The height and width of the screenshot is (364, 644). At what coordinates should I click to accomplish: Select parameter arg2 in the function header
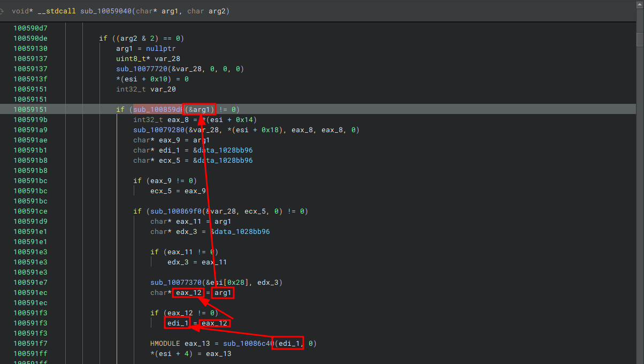(217, 11)
